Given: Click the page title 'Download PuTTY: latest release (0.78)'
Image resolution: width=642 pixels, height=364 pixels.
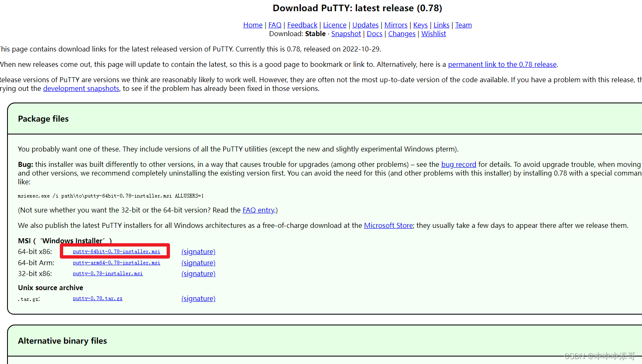Looking at the screenshot, I should point(357,8).
